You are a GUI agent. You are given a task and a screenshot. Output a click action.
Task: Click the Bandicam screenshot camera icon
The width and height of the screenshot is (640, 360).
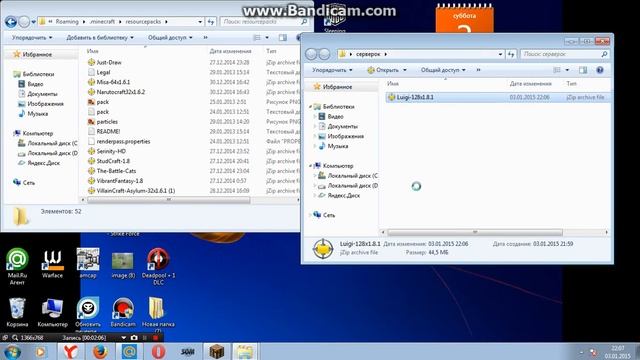point(134,338)
